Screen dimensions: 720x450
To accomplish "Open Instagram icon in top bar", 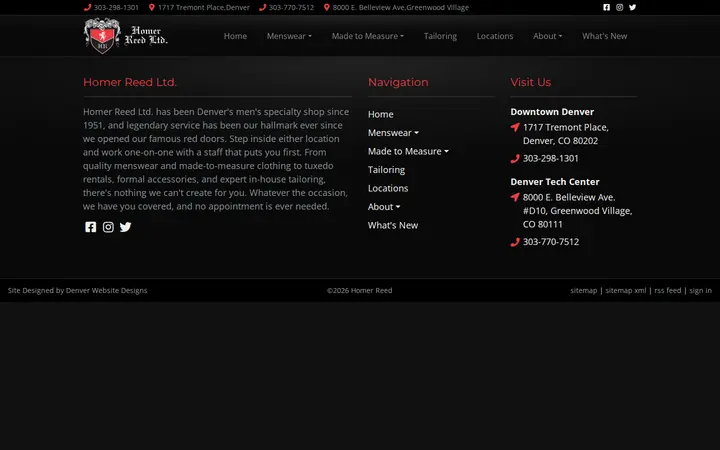I will [619, 7].
